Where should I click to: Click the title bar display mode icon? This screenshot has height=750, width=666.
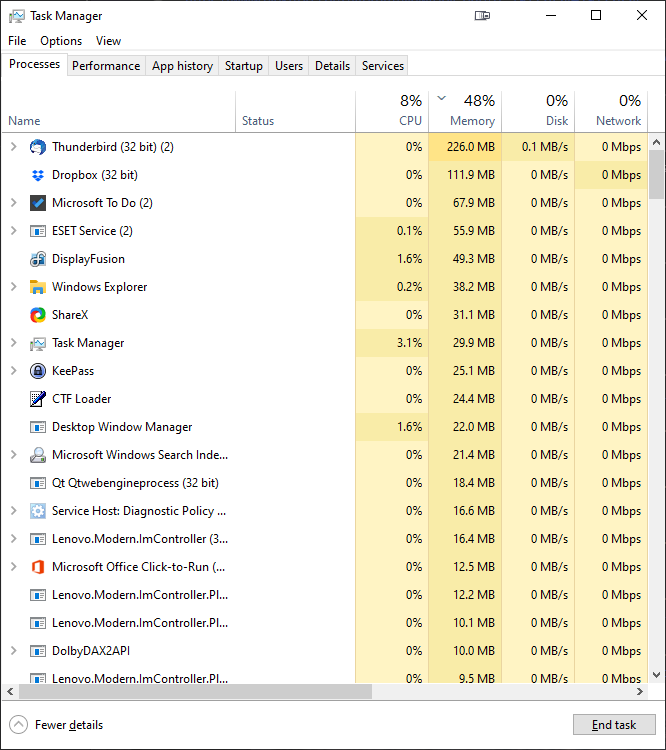[x=482, y=16]
